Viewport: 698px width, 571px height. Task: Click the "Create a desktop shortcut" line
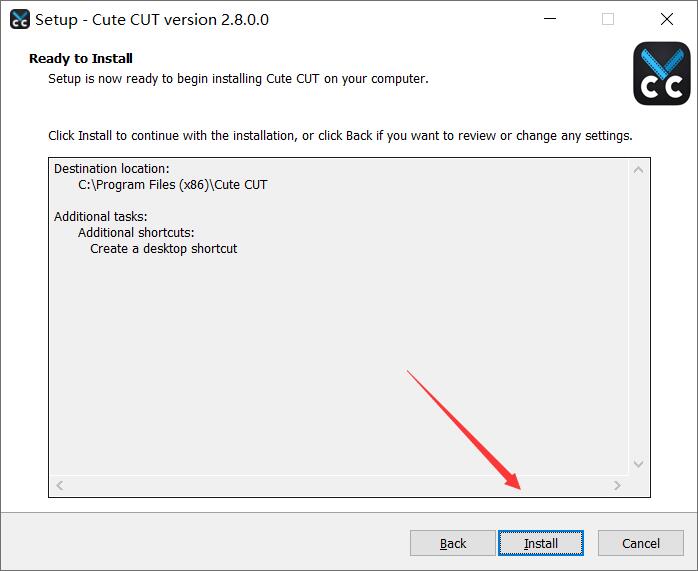[x=164, y=248]
